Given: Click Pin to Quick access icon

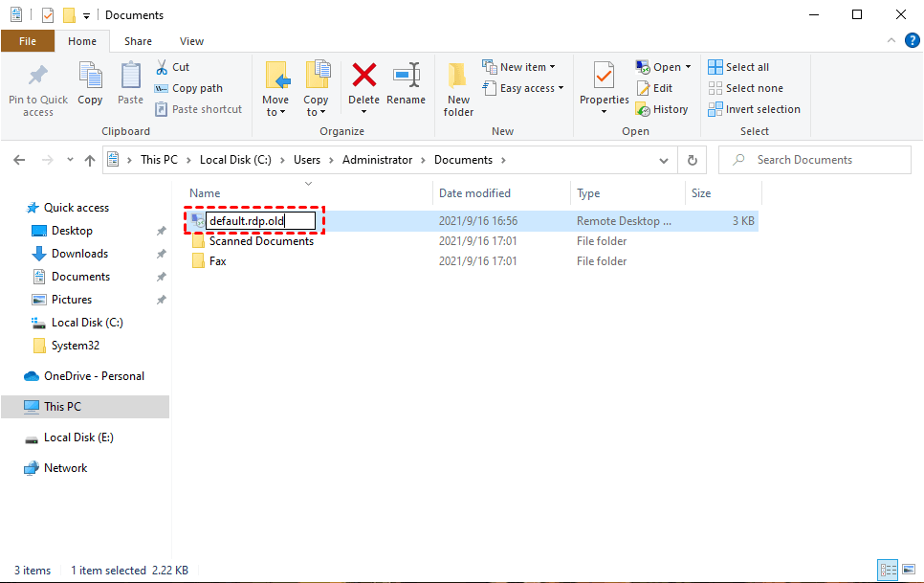Looking at the screenshot, I should 38,76.
